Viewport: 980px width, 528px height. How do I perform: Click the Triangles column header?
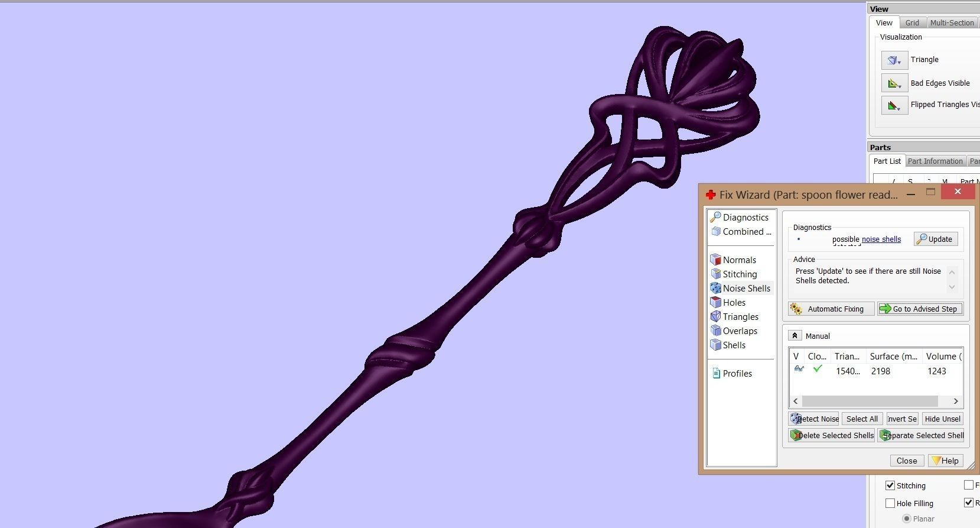tap(847, 356)
